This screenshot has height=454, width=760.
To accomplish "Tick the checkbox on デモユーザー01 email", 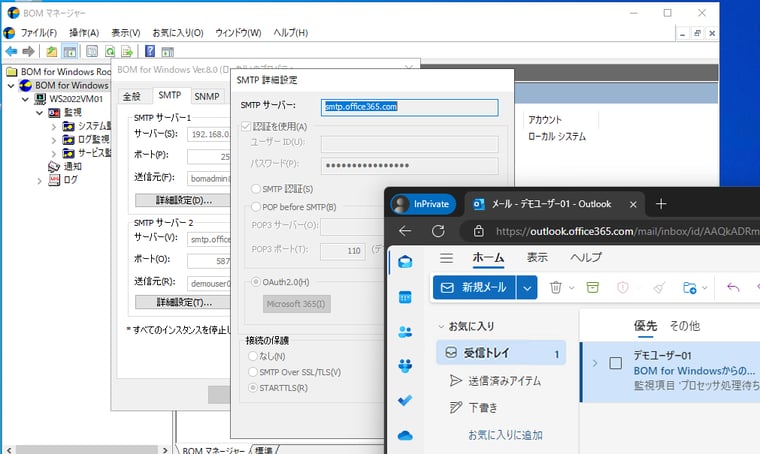I will 616,363.
